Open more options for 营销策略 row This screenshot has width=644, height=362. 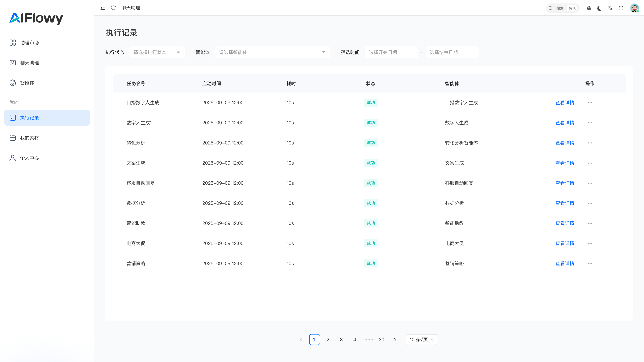[590, 264]
